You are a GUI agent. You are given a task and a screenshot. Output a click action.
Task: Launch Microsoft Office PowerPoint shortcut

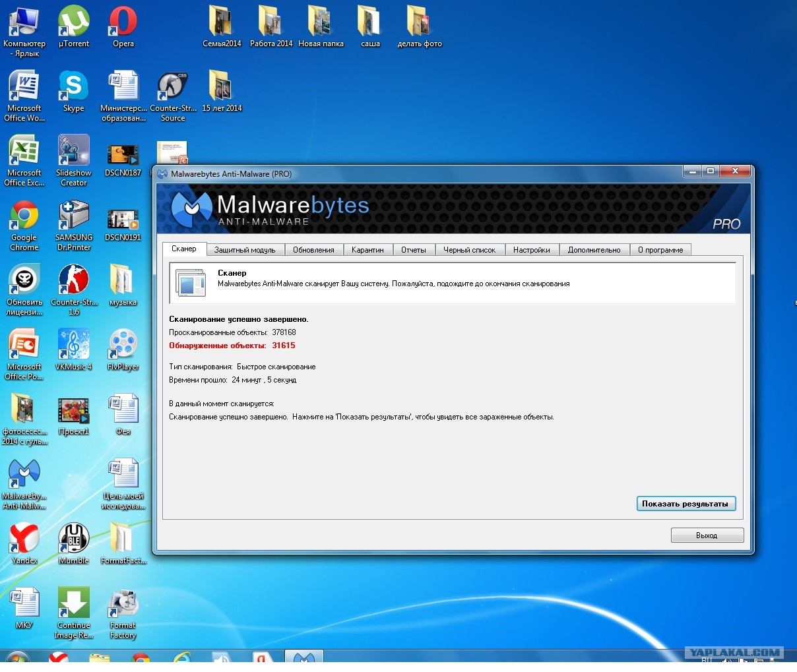24,354
